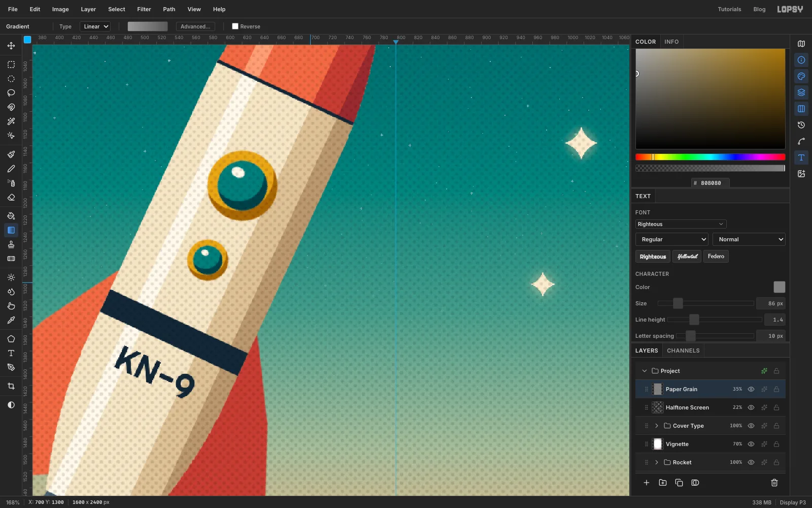The height and width of the screenshot is (508, 812).
Task: Click the hue spectrum slider
Action: [710, 157]
